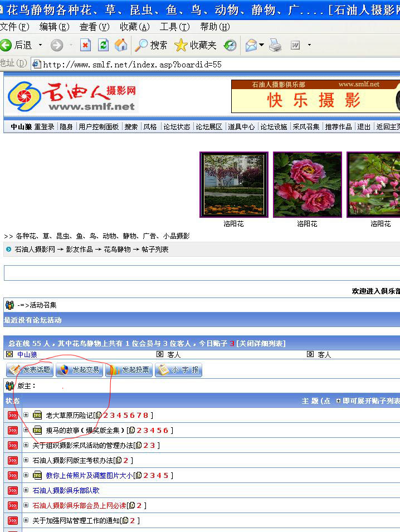Click the 花鸟静物 breadcrumb link
The height and width of the screenshot is (532, 400).
117,250
